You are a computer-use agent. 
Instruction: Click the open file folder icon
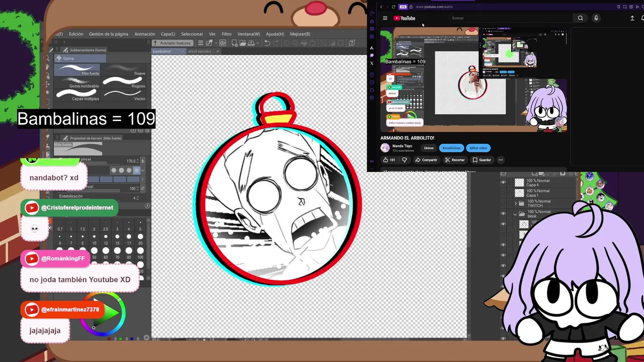(243, 43)
